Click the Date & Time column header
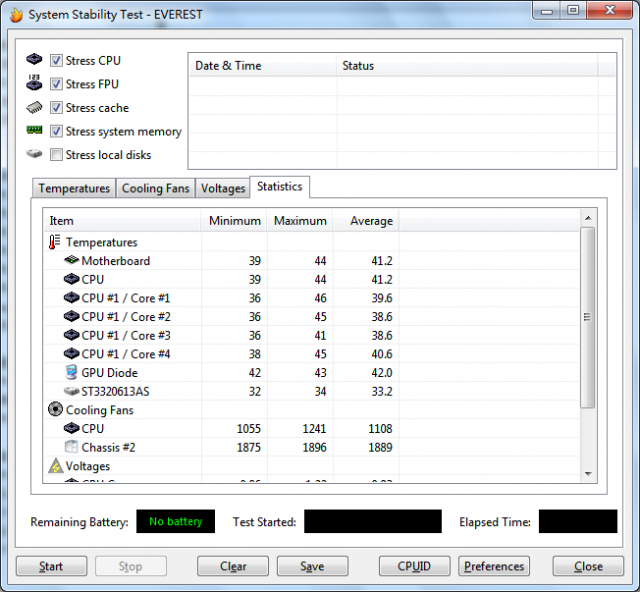The width and height of the screenshot is (640, 592). click(263, 66)
